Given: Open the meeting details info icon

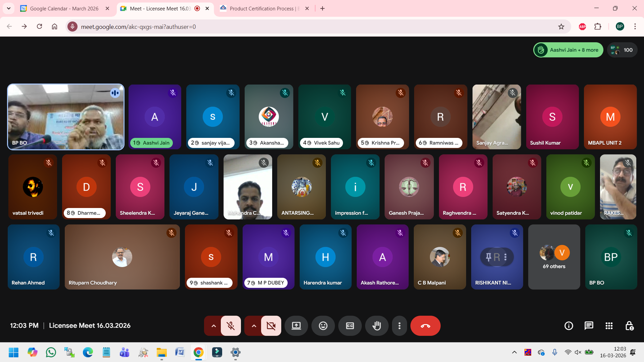Looking at the screenshot, I should click(x=568, y=325).
